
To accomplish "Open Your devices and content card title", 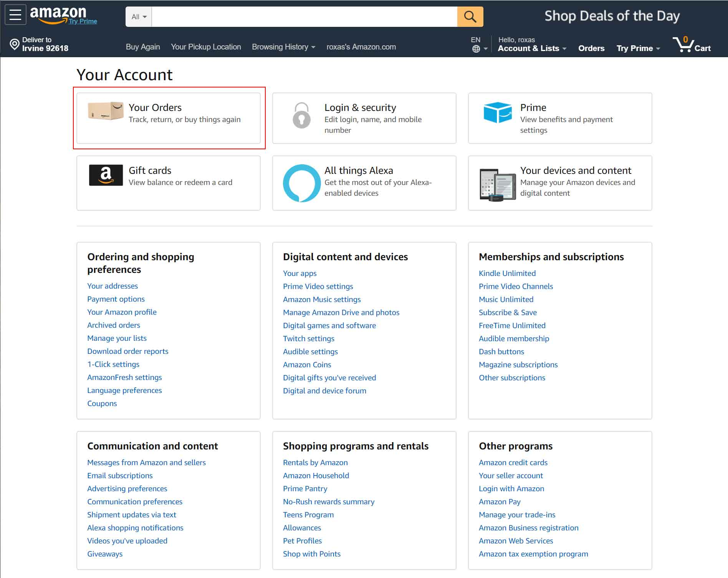I will 576,170.
